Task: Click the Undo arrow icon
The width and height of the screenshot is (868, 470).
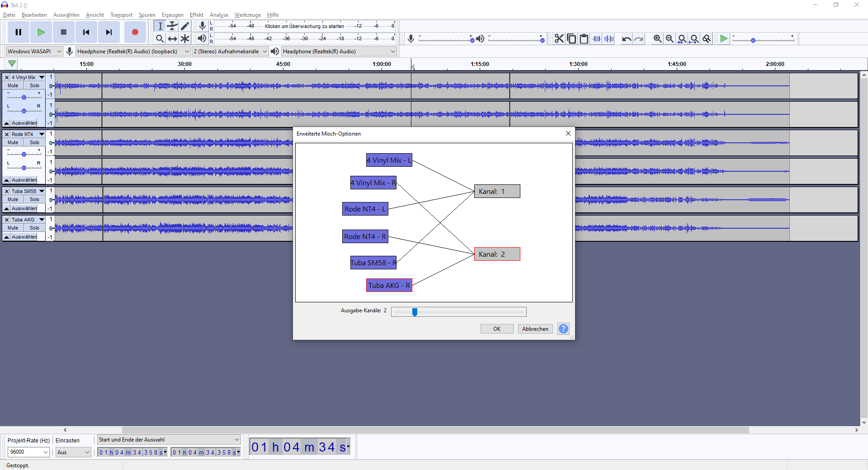Action: pos(626,39)
